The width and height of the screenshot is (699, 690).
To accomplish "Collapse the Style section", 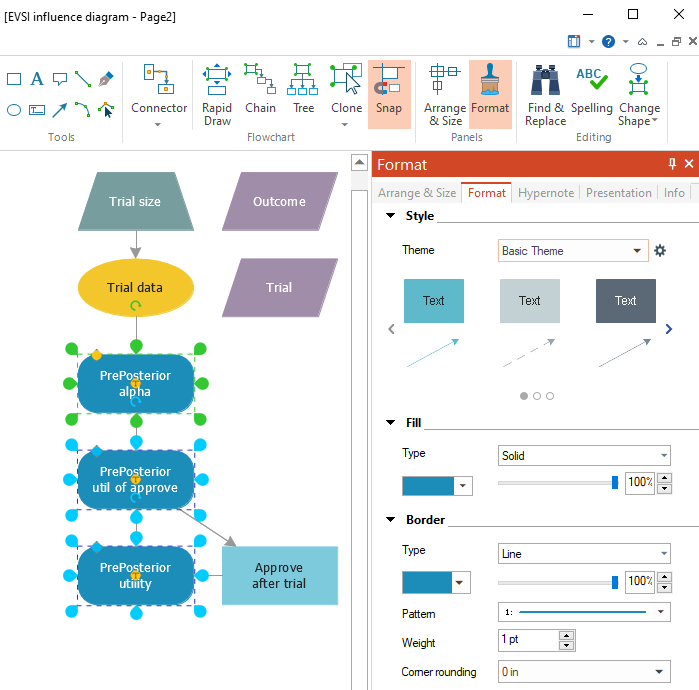I will click(391, 216).
